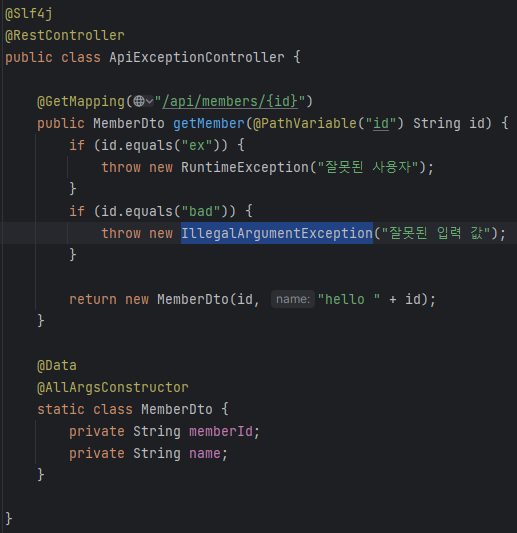Click the "hello " string literal

349,299
